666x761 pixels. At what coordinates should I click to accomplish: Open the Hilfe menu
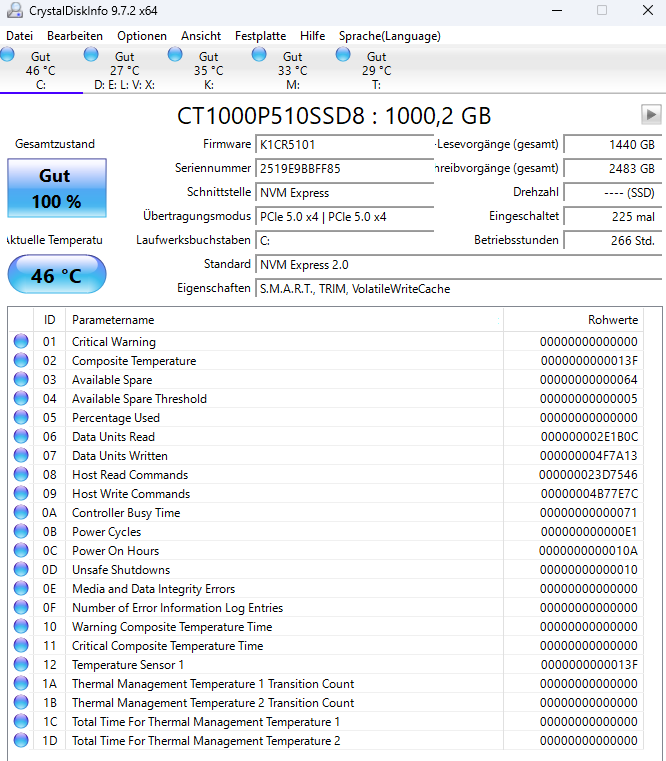tap(312, 36)
